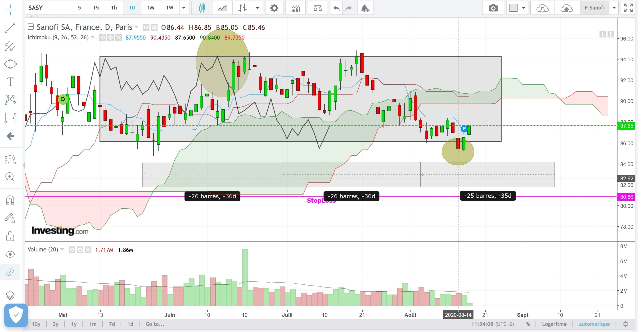This screenshot has height=332, width=644.
Task: Load chart layout from cloud
Action: click(542, 8)
